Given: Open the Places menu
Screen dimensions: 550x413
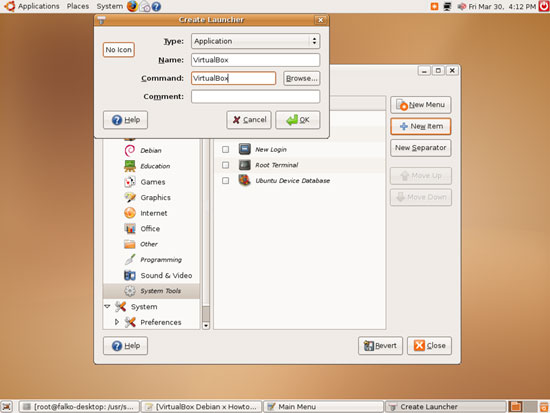Looking at the screenshot, I should [78, 6].
